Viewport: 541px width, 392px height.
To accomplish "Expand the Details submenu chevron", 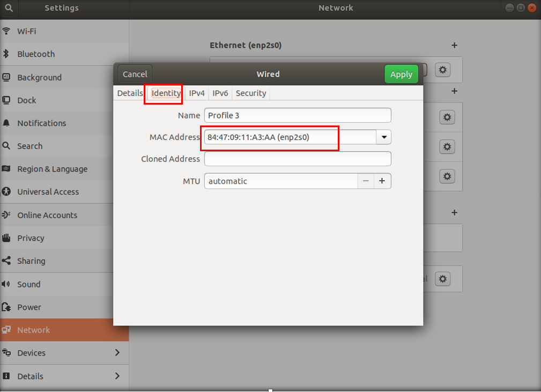I will pyautogui.click(x=117, y=376).
